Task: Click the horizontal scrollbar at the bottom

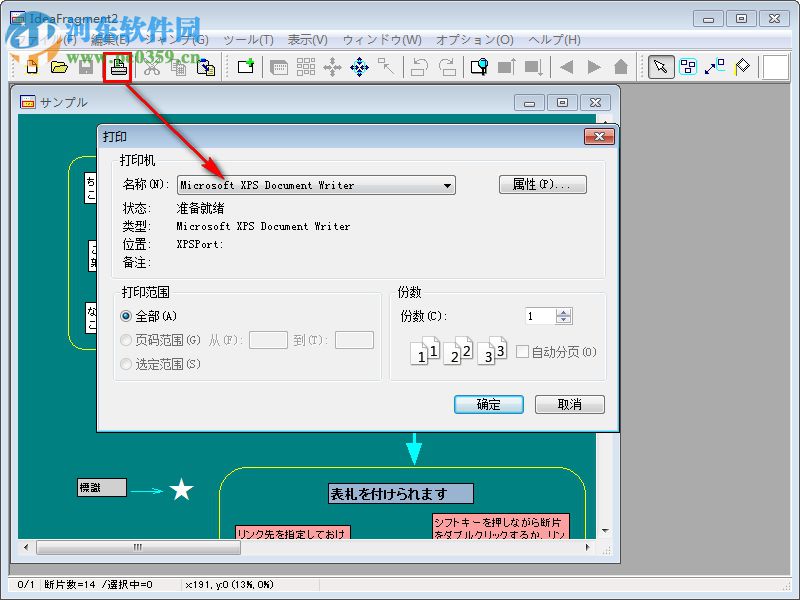Action: click(138, 548)
